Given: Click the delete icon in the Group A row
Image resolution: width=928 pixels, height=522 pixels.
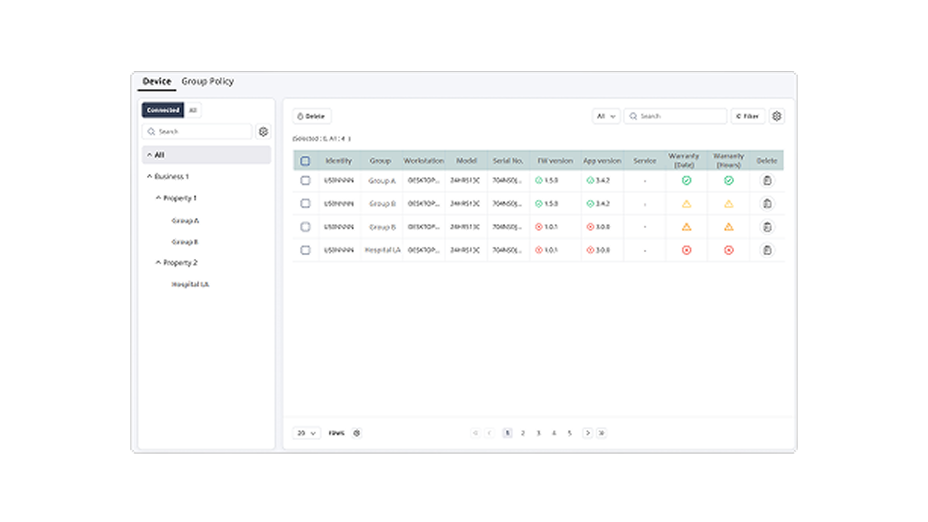Looking at the screenshot, I should point(767,181).
